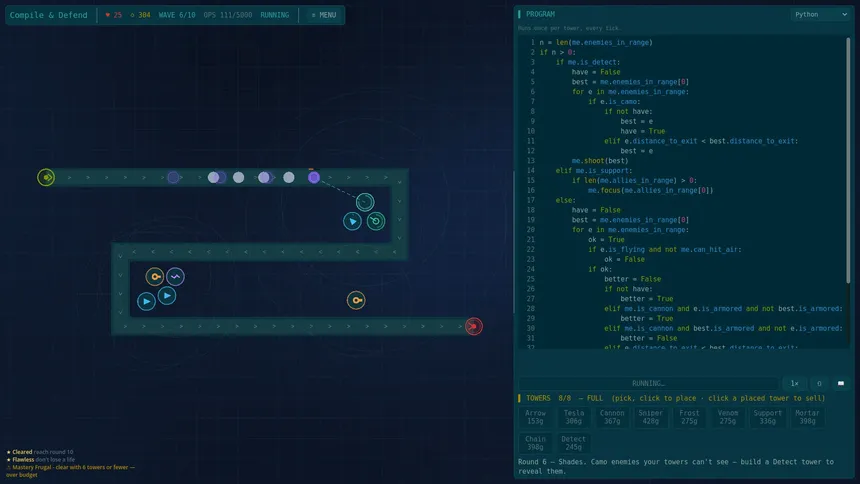The width and height of the screenshot is (860, 484).
Task: Place cursor on line 1 len(me.enemies_in_range)
Action: [604, 42]
